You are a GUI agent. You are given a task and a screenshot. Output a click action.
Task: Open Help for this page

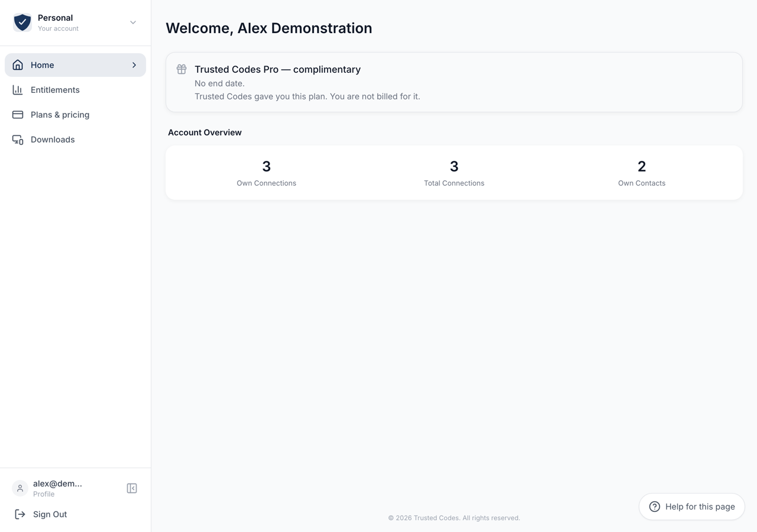coord(692,507)
